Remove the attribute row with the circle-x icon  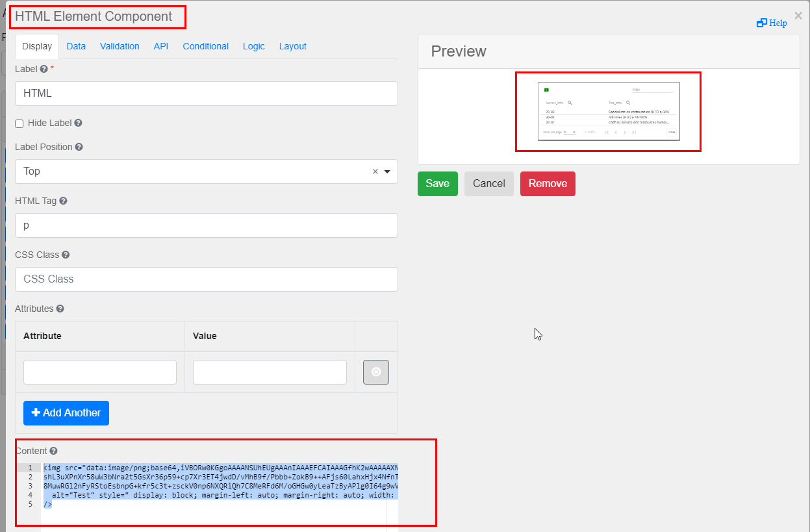[x=375, y=372]
